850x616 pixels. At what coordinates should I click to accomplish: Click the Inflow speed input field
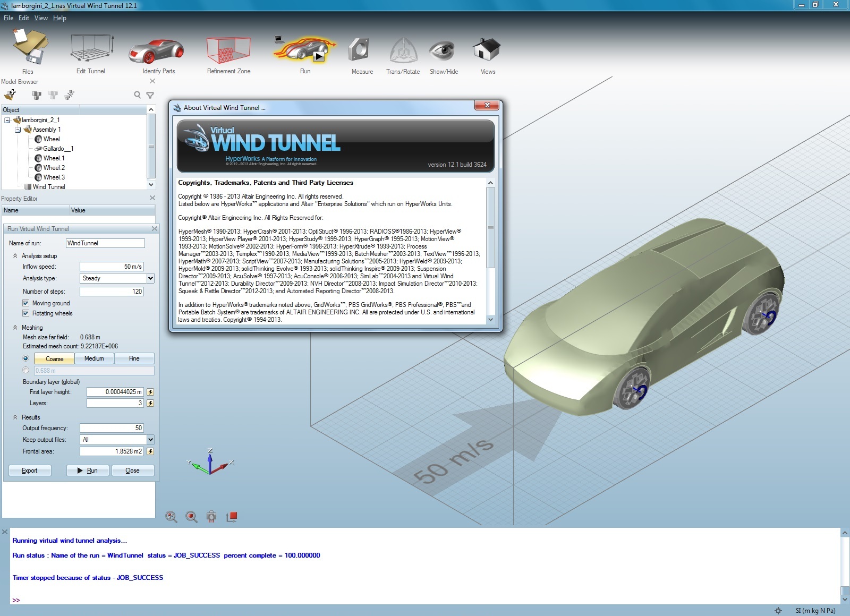point(112,267)
